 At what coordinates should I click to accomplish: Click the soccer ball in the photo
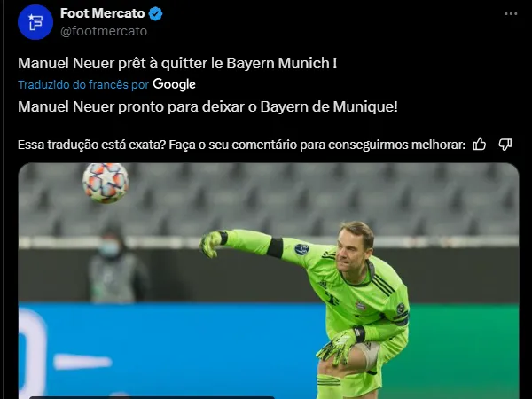pos(106,183)
